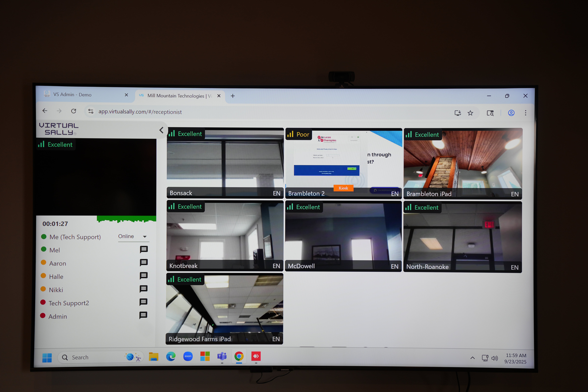
Task: Select Mel in the user list
Action: point(55,250)
